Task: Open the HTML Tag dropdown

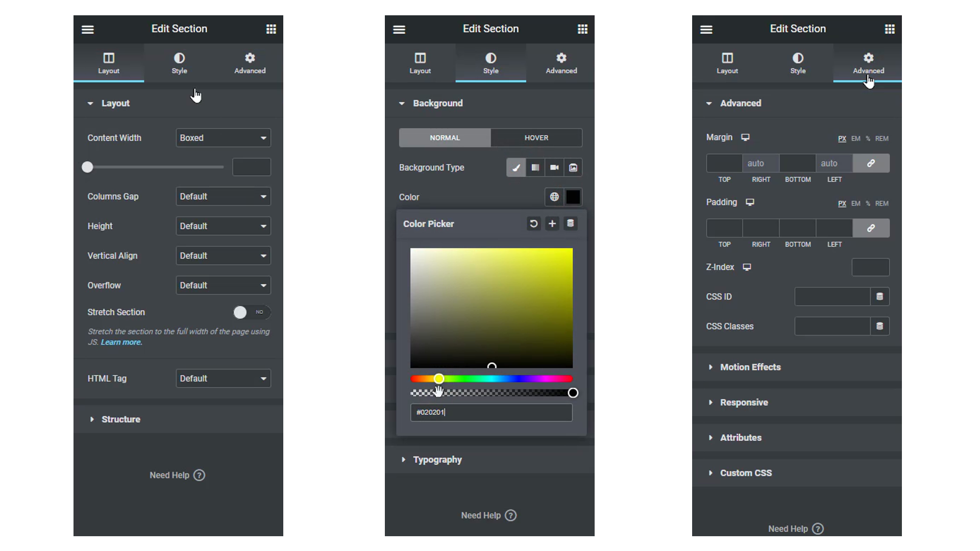Action: pos(223,379)
